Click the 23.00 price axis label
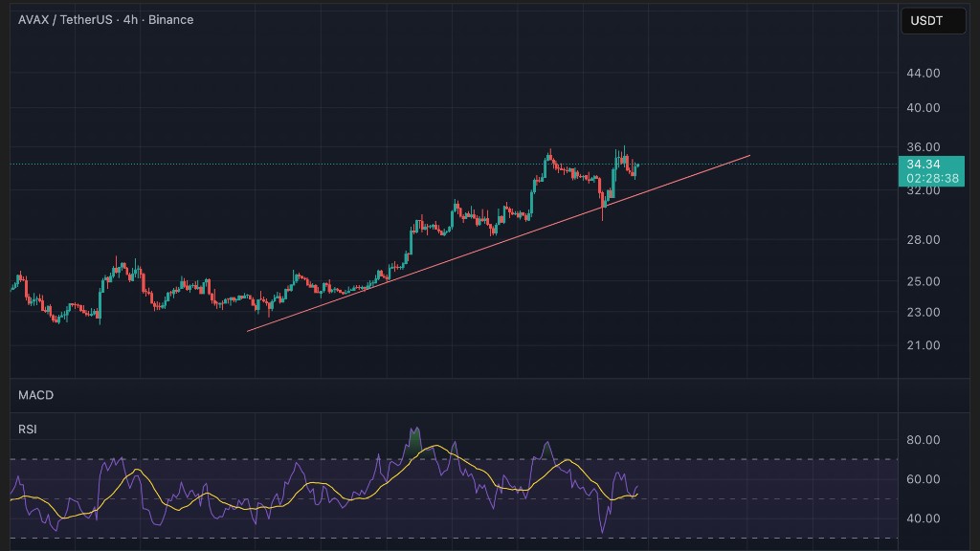The width and height of the screenshot is (980, 551). 923,312
